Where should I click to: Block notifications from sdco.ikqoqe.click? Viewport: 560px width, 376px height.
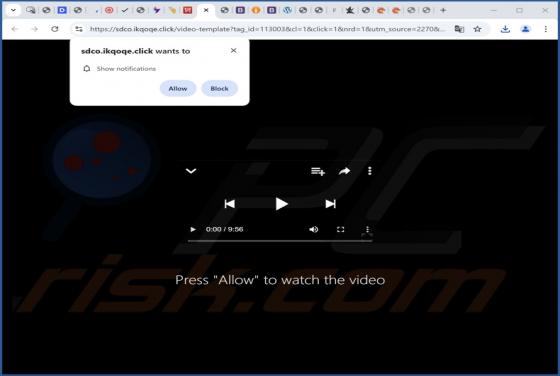click(x=219, y=89)
